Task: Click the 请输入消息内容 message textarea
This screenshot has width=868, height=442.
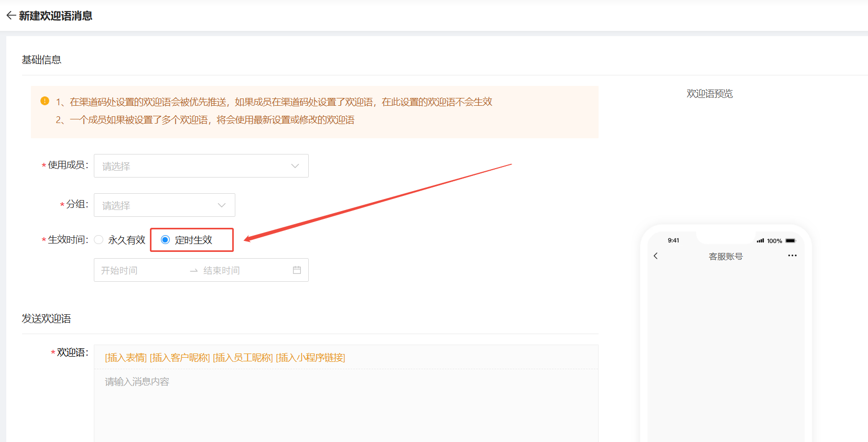Action: pyautogui.click(x=346, y=405)
